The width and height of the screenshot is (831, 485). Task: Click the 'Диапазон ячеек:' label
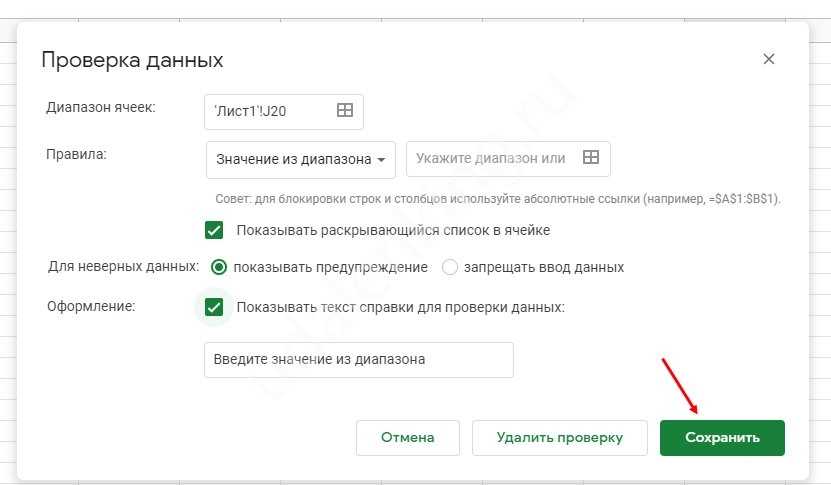click(101, 107)
